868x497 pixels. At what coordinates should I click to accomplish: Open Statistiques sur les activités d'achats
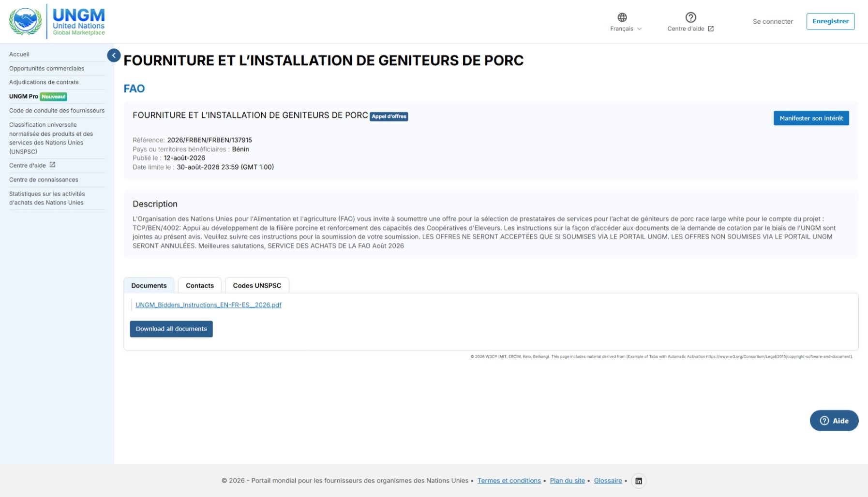tap(47, 198)
